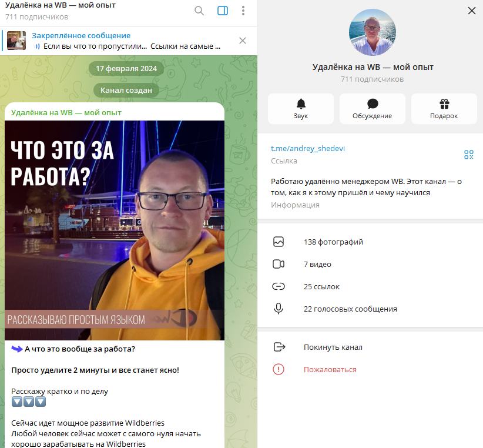Click the video camera icon beside 7 видео
The image size is (483, 448).
279,264
